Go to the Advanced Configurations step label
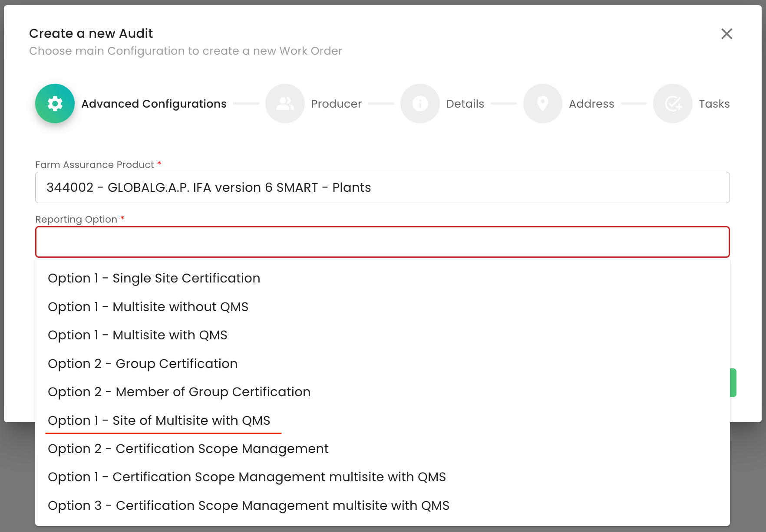The height and width of the screenshot is (532, 766). pos(154,104)
